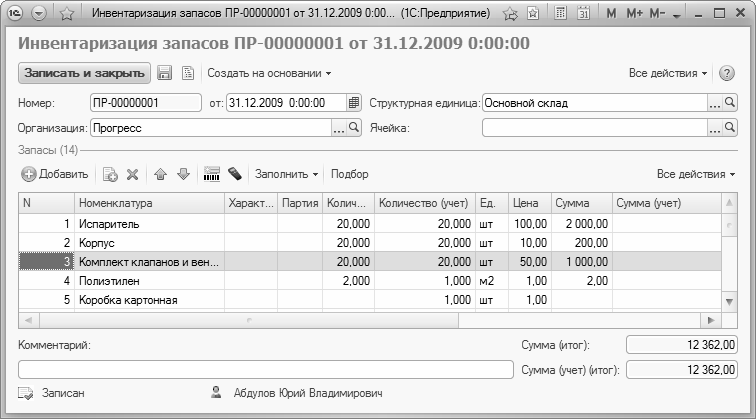Move the row down with the down arrow icon
Screen dimensions: 756x419
pyautogui.click(x=182, y=174)
